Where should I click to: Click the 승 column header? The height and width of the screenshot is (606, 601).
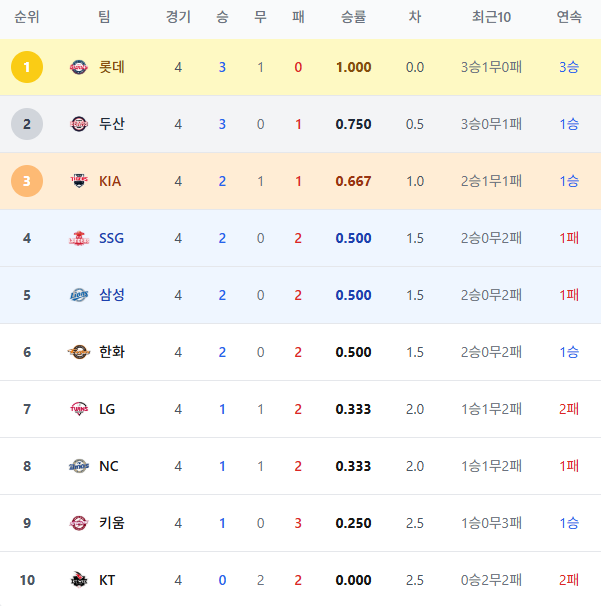[x=222, y=17]
